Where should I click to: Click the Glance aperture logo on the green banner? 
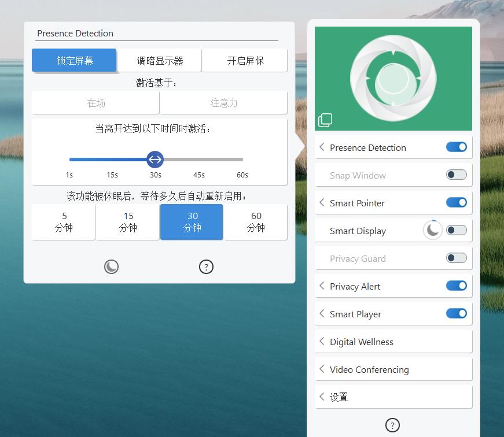click(x=393, y=77)
